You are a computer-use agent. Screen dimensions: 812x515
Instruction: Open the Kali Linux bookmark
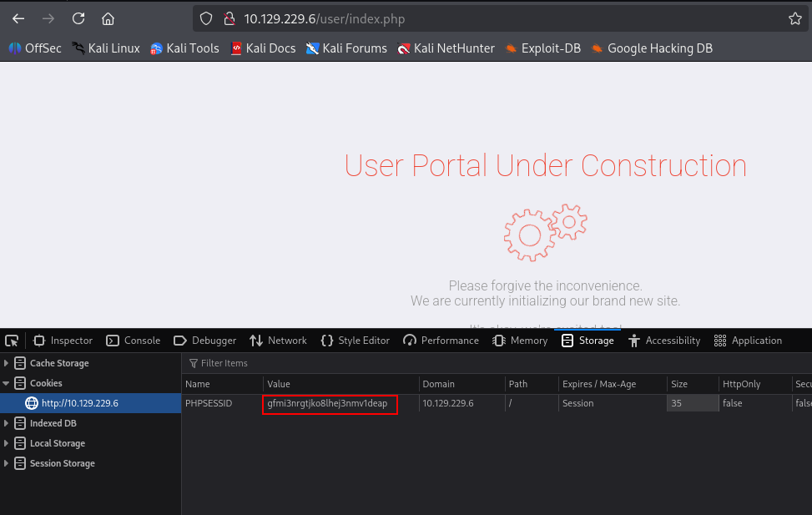[106, 48]
